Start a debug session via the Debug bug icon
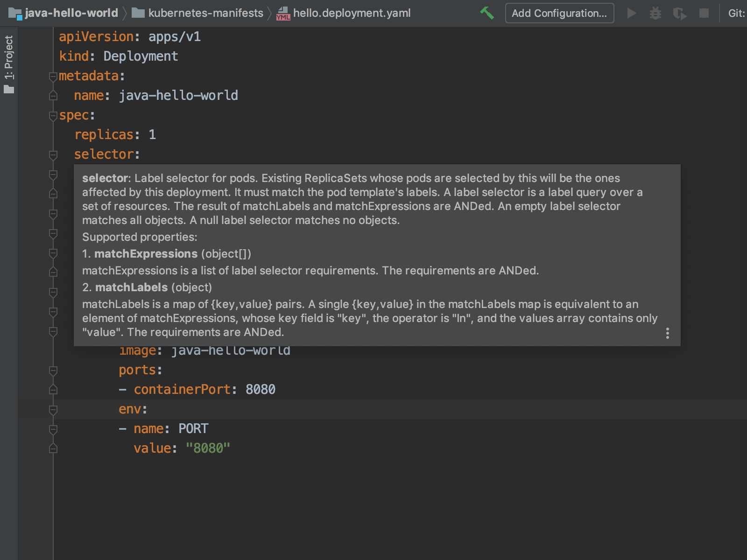Image resolution: width=747 pixels, height=560 pixels. click(x=655, y=13)
